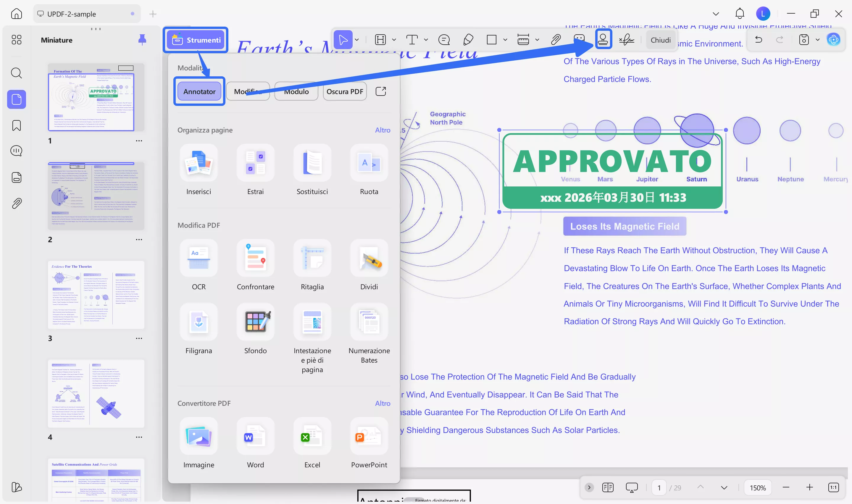This screenshot has width=852, height=504.
Task: Switch to Oscura PDF mode
Action: coord(344,91)
